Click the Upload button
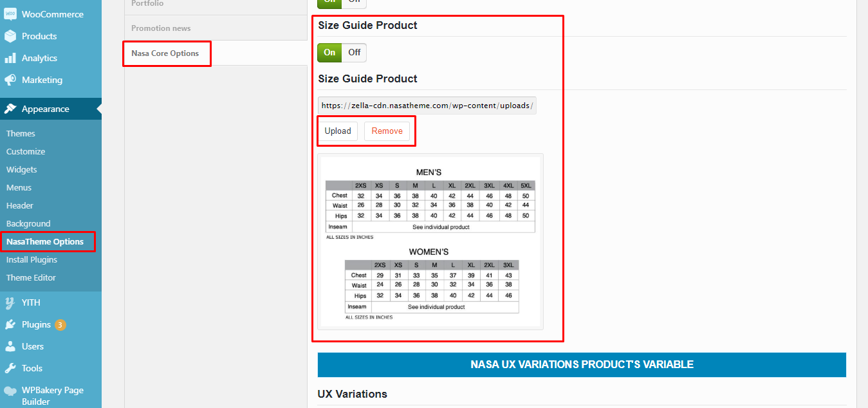This screenshot has width=868, height=408. [338, 131]
